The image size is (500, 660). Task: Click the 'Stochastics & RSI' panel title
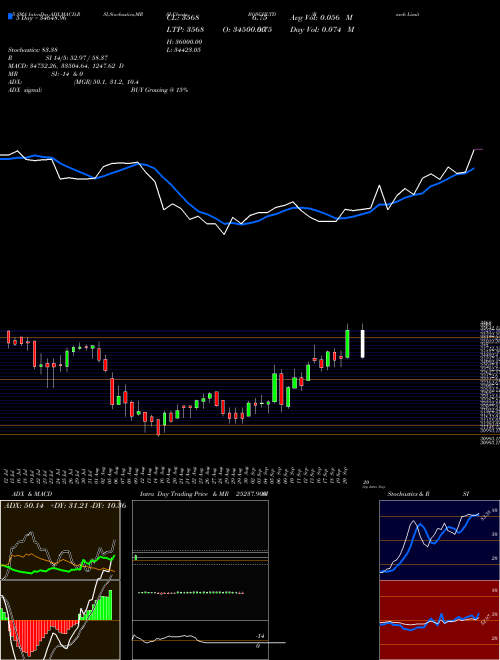pos(428,494)
